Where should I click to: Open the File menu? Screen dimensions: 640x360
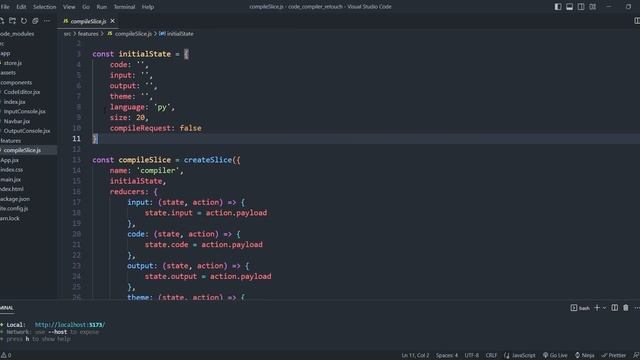click(5, 7)
